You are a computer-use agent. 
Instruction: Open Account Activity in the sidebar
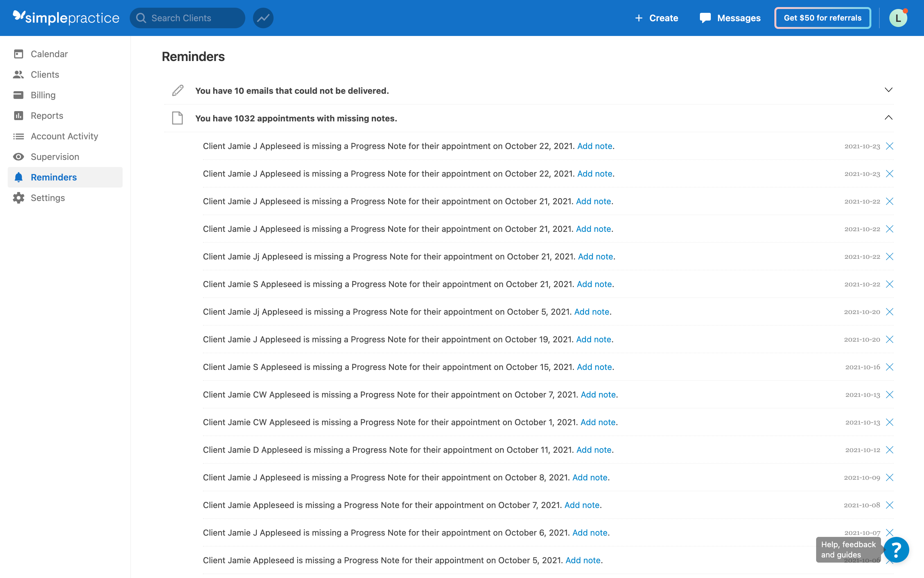point(64,136)
